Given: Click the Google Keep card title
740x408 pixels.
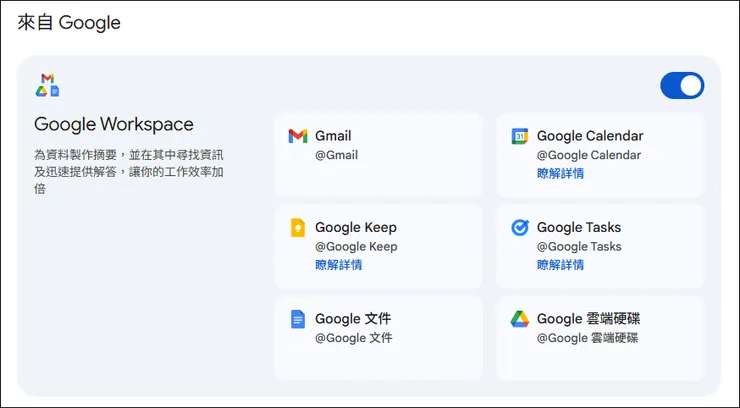Looking at the screenshot, I should click(x=356, y=227).
